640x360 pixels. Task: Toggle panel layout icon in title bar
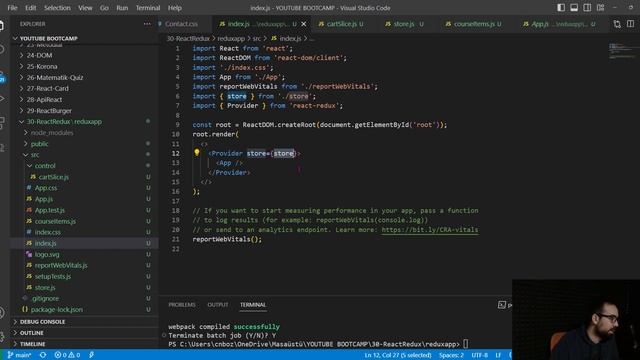pos(574,8)
